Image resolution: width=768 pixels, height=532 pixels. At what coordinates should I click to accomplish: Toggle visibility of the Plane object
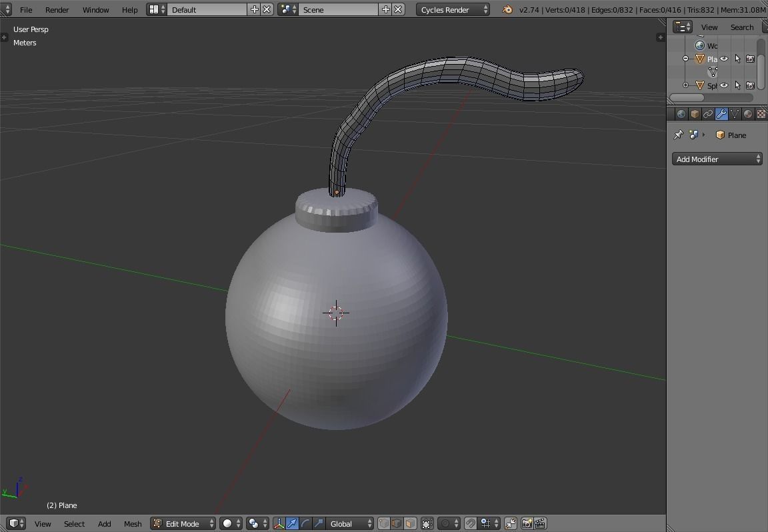(724, 59)
